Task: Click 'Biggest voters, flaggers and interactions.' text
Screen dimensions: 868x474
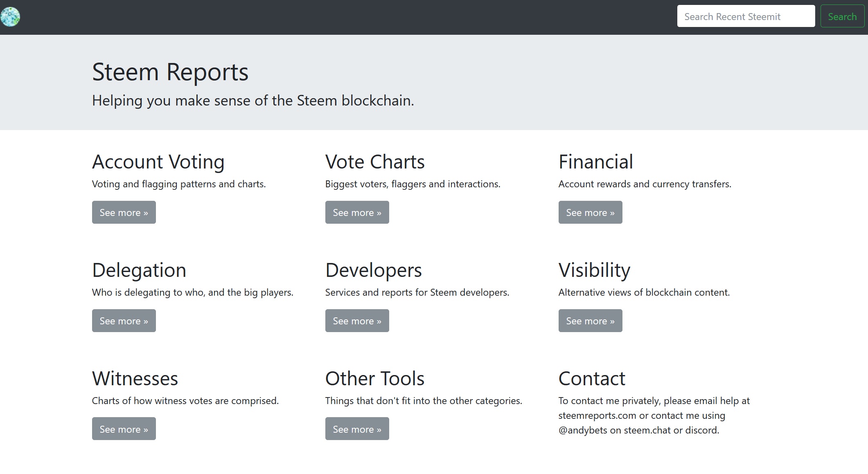Action: pos(413,184)
